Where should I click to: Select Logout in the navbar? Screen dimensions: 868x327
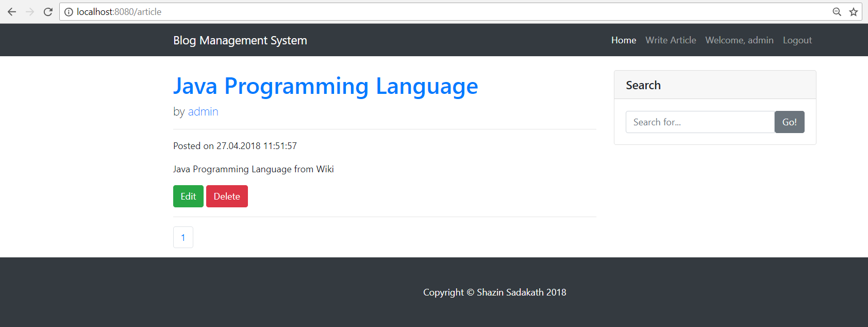(797, 40)
